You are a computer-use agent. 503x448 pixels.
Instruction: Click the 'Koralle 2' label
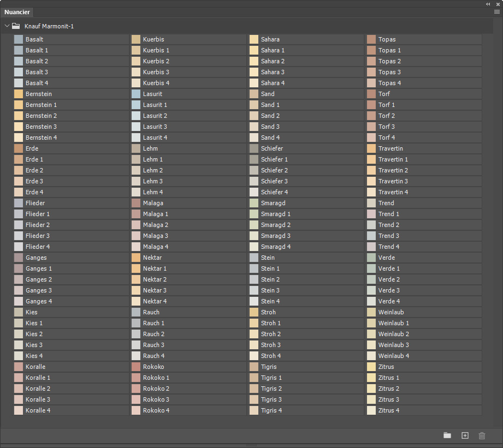tap(38, 389)
